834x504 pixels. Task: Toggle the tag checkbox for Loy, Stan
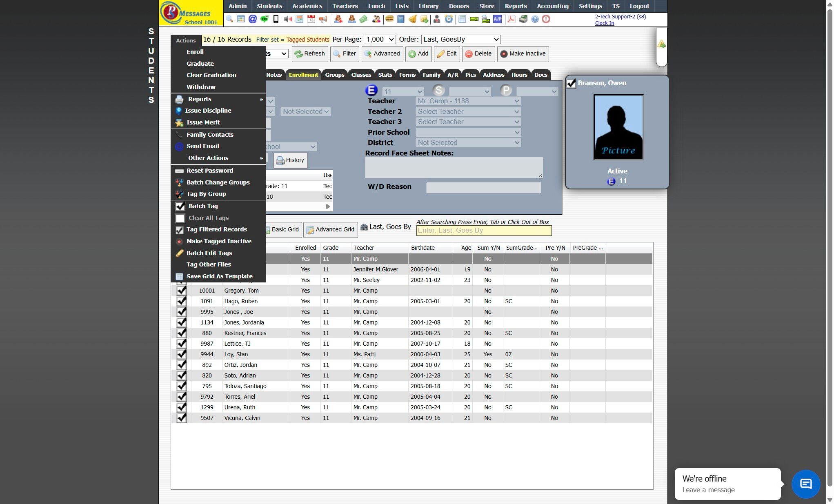click(x=181, y=354)
